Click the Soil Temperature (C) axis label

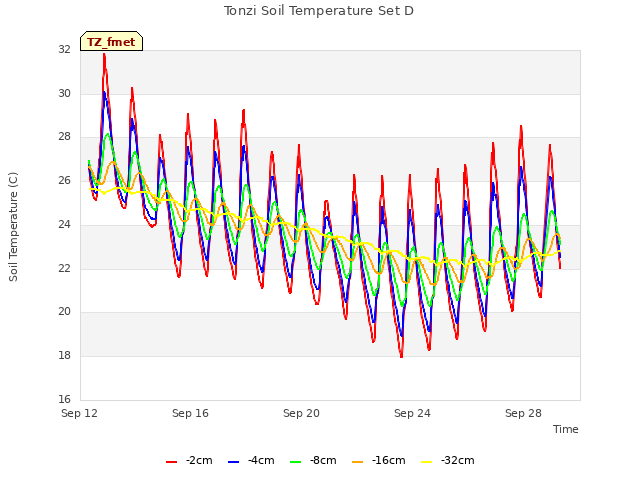13,227
